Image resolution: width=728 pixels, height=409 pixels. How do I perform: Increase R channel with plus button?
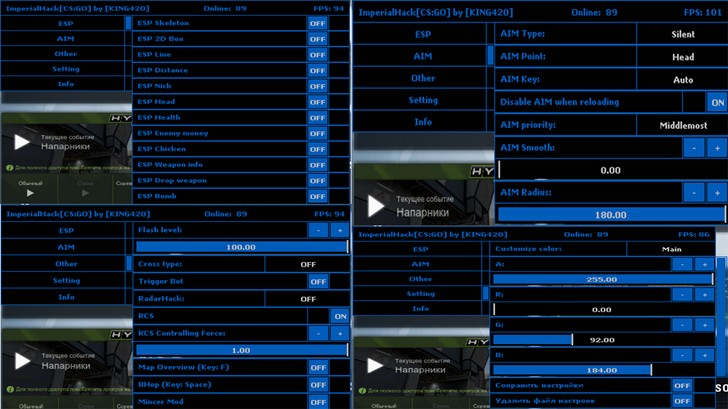pos(704,295)
